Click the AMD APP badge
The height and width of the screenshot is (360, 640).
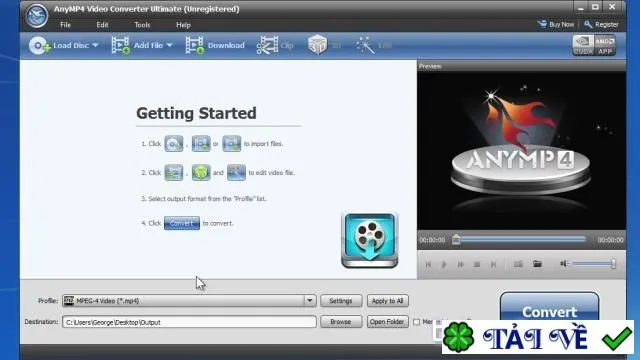coord(605,45)
